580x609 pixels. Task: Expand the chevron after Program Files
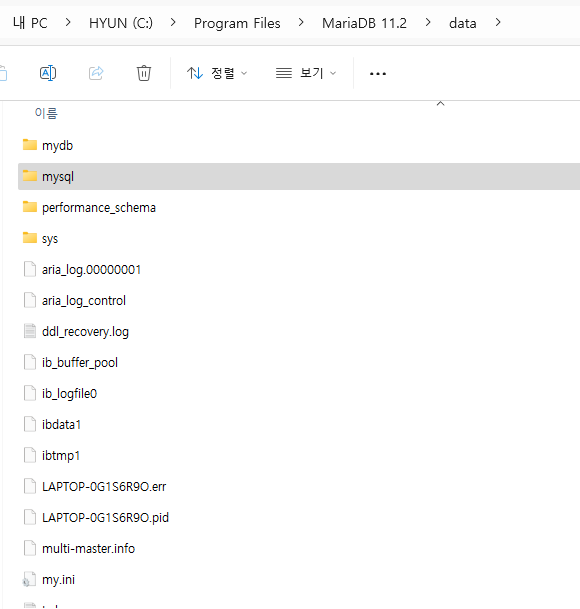coord(301,23)
